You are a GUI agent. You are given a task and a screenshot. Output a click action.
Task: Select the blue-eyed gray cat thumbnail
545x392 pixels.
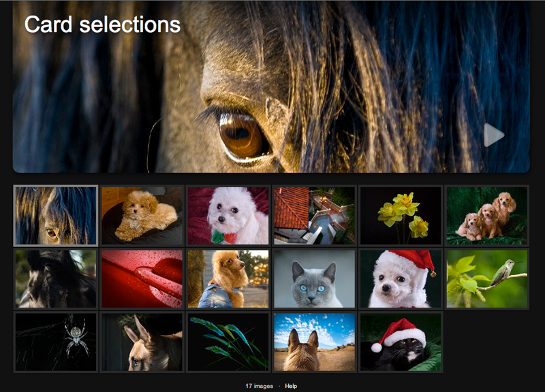314,279
